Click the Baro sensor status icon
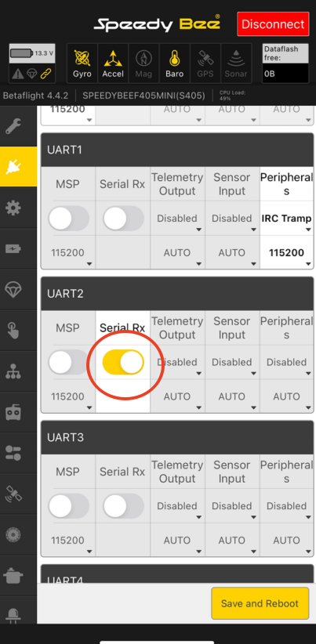316x644 pixels. pos(175,63)
